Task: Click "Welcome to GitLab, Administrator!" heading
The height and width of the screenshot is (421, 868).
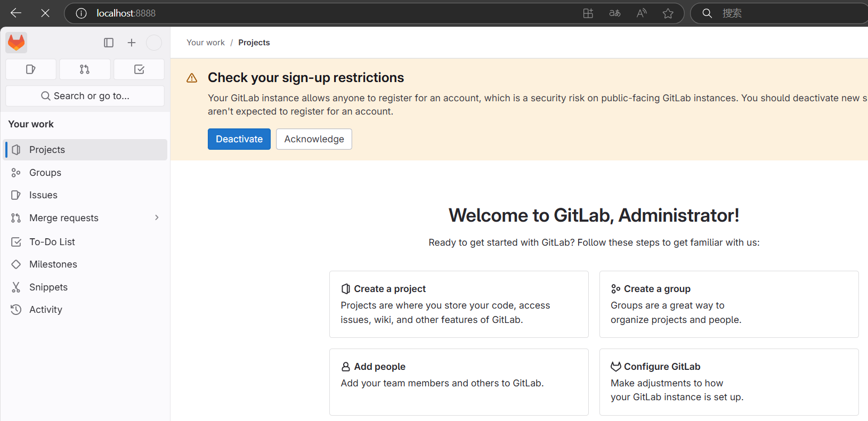Action: 594,215
